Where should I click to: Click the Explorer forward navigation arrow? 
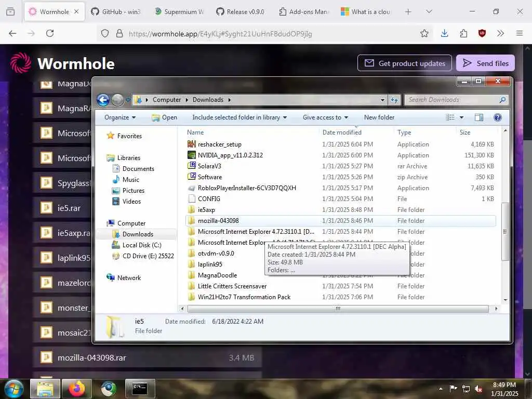pyautogui.click(x=117, y=100)
